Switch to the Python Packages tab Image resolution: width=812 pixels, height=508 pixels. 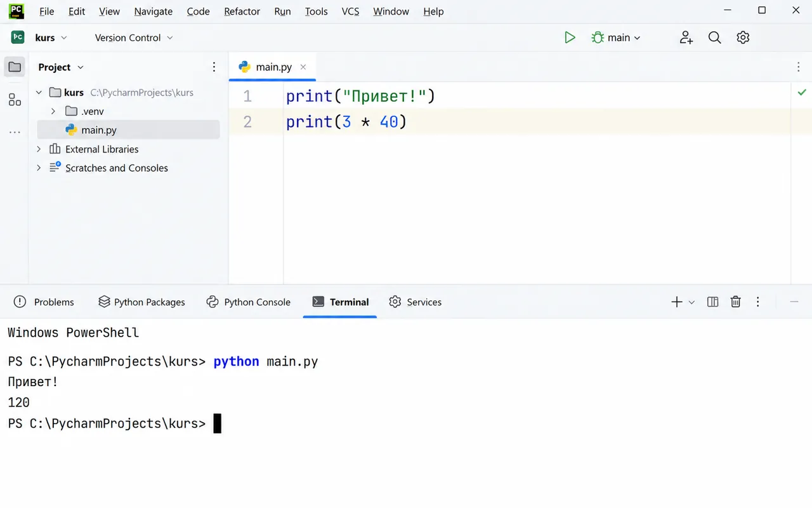(x=141, y=302)
